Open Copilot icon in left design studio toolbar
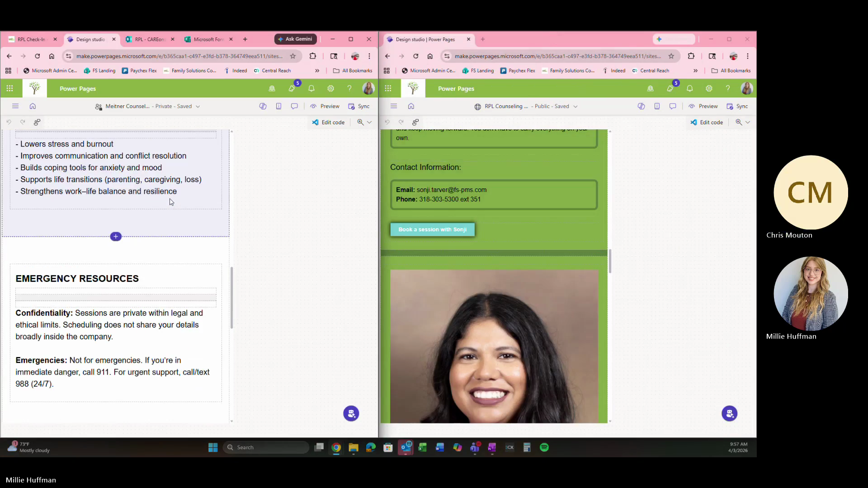The image size is (868, 488). coord(263,106)
